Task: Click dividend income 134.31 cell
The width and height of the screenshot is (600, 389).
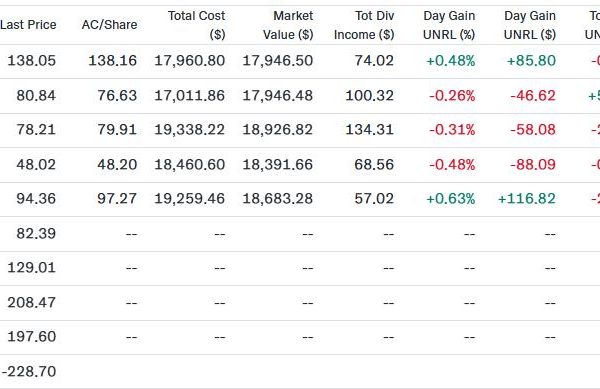Action: pos(370,130)
